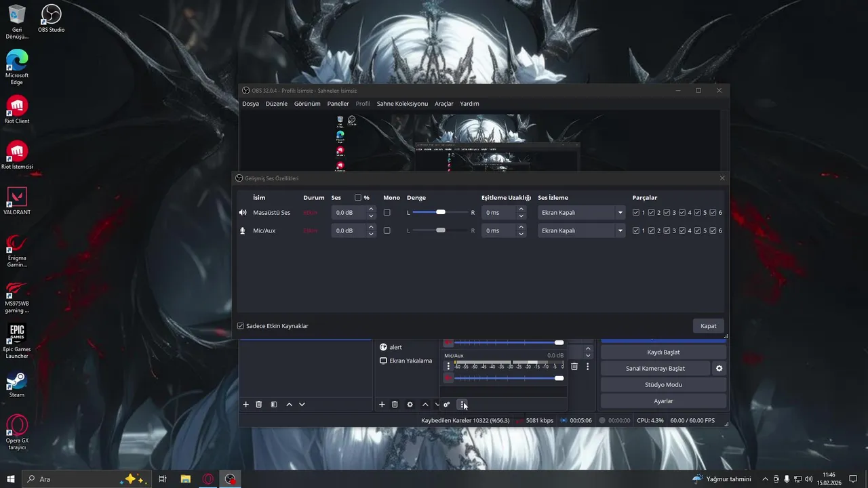The width and height of the screenshot is (868, 488).
Task: Decrease Mic/Aux sync offset down arrow
Action: [521, 234]
